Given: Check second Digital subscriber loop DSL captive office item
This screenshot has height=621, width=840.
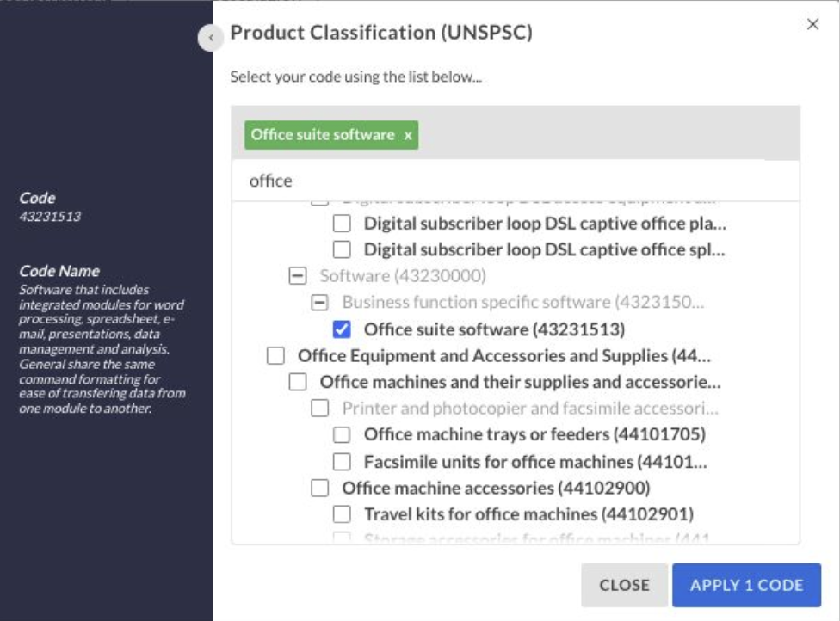Looking at the screenshot, I should (342, 250).
